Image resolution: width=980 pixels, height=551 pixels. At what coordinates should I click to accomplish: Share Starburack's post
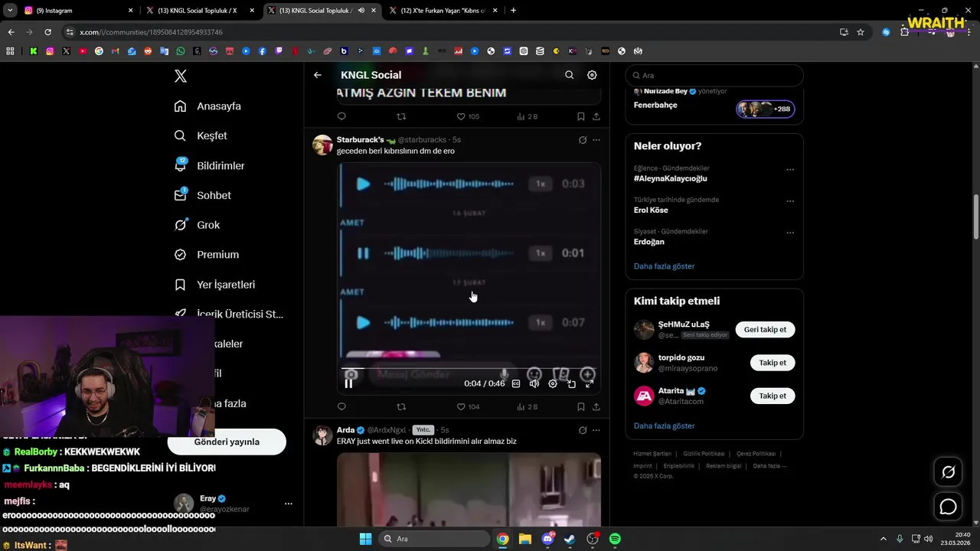596,407
